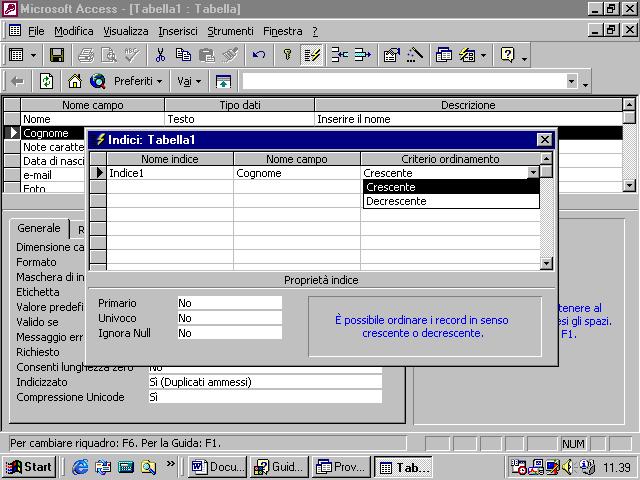Screen dimensions: 640x480
Task: Copy using the toolbar Copy icon
Action: [x=183, y=55]
